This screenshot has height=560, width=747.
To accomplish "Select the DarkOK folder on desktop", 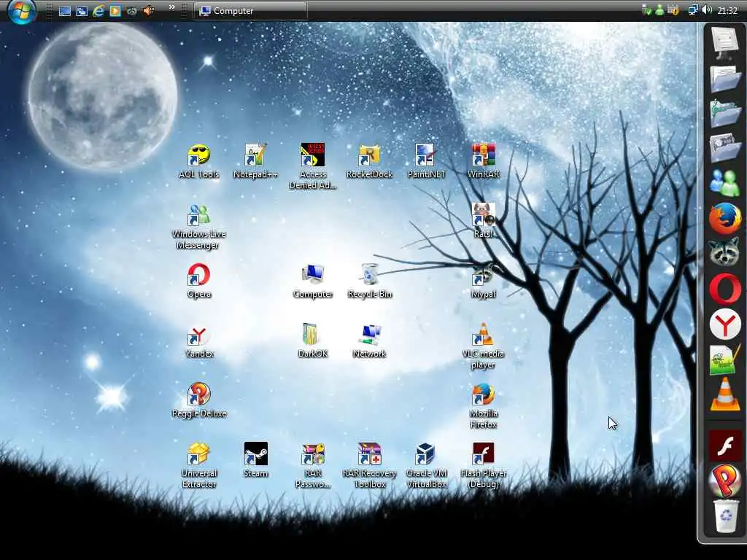I will 313,341.
